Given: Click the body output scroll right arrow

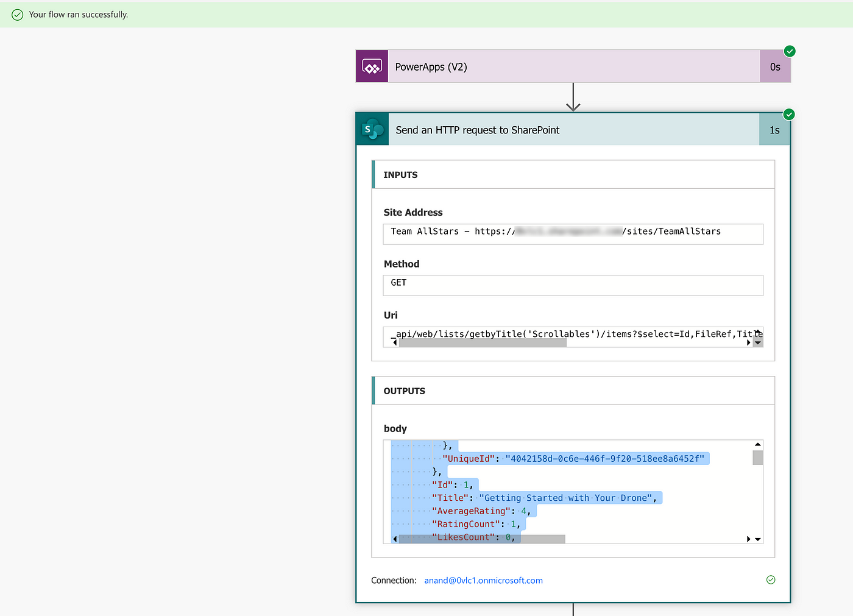Looking at the screenshot, I should click(749, 539).
